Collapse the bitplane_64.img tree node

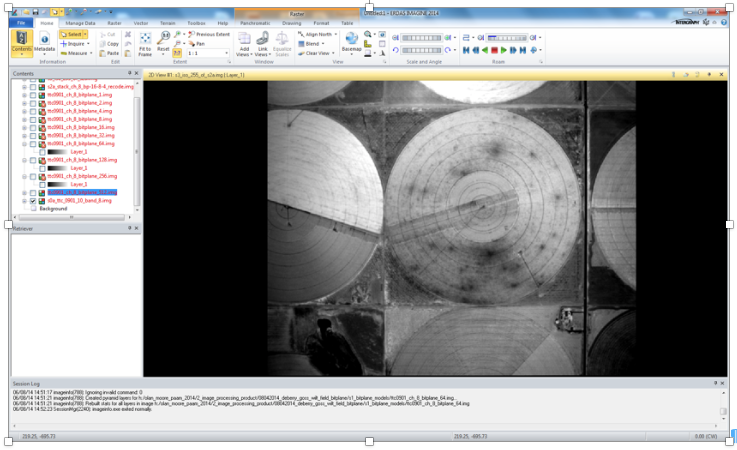[x=24, y=144]
